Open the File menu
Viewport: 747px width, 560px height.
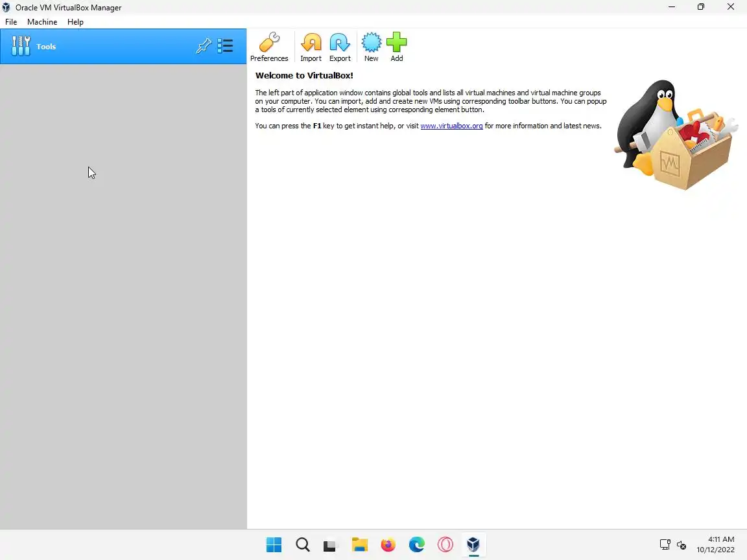11,22
